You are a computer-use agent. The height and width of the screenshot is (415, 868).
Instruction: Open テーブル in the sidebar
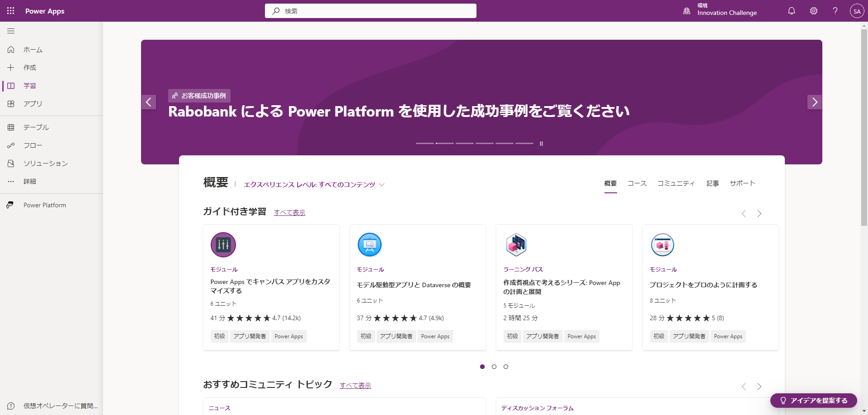52,127
